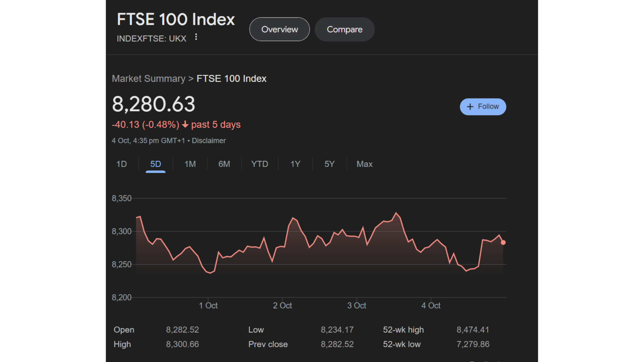Screen dimensions: 644x362
Task: View the 5Y chart range
Action: [x=329, y=164]
